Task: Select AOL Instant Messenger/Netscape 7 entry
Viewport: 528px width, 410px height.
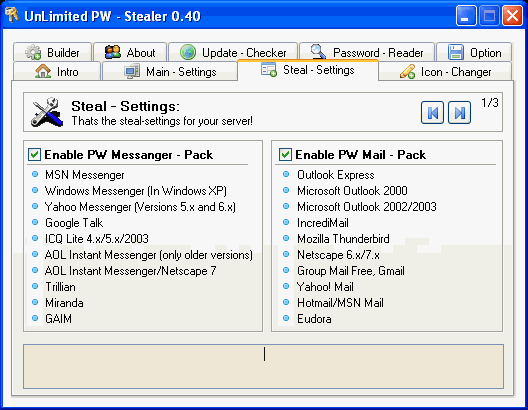Action: pos(131,271)
